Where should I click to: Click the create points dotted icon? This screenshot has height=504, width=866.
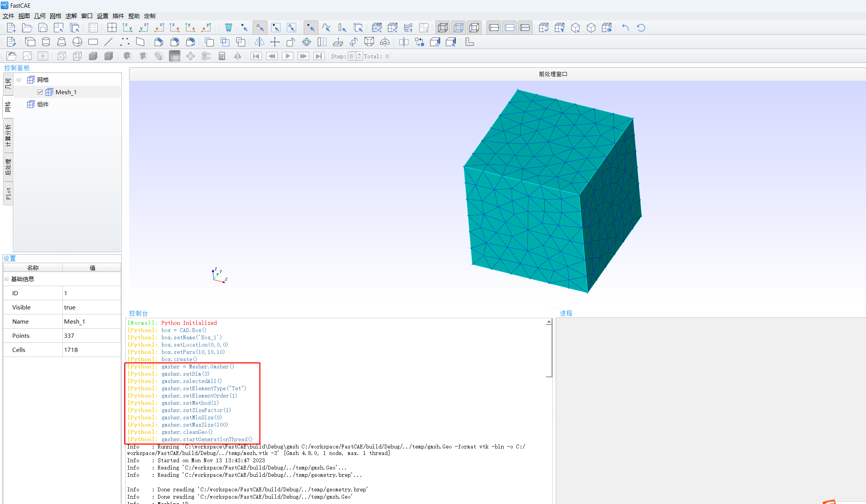click(124, 42)
